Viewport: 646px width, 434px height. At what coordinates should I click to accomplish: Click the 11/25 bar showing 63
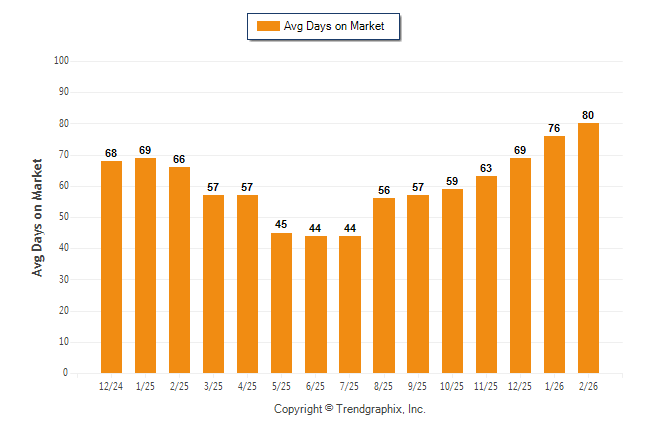click(x=486, y=275)
